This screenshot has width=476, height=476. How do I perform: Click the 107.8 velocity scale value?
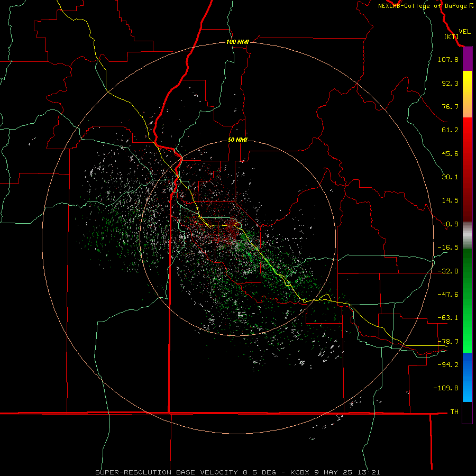[448, 59]
